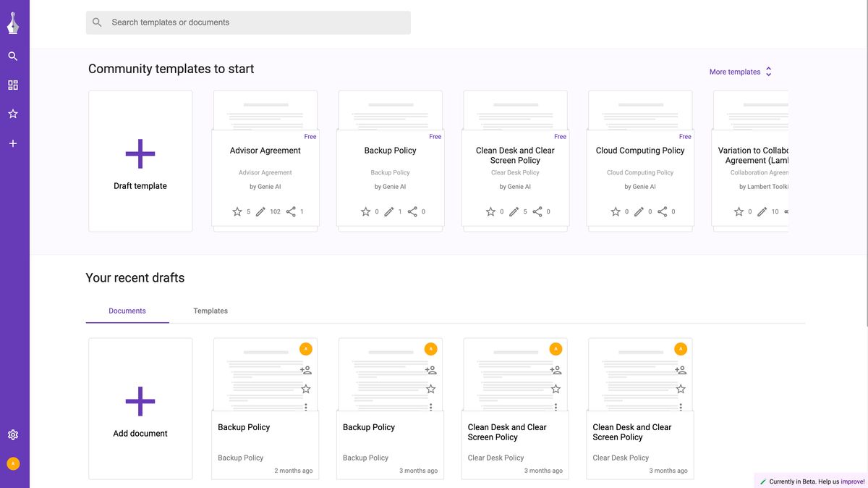The height and width of the screenshot is (488, 868).
Task: Add a collaborator to the first Backup Policy draft
Action: point(306,369)
